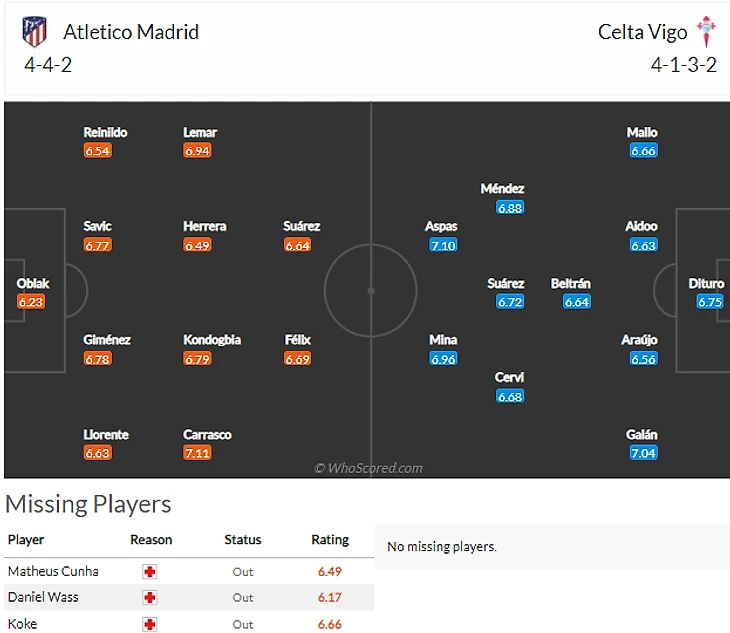The height and width of the screenshot is (633, 730).
Task: Click the Reason column header
Action: 151,540
